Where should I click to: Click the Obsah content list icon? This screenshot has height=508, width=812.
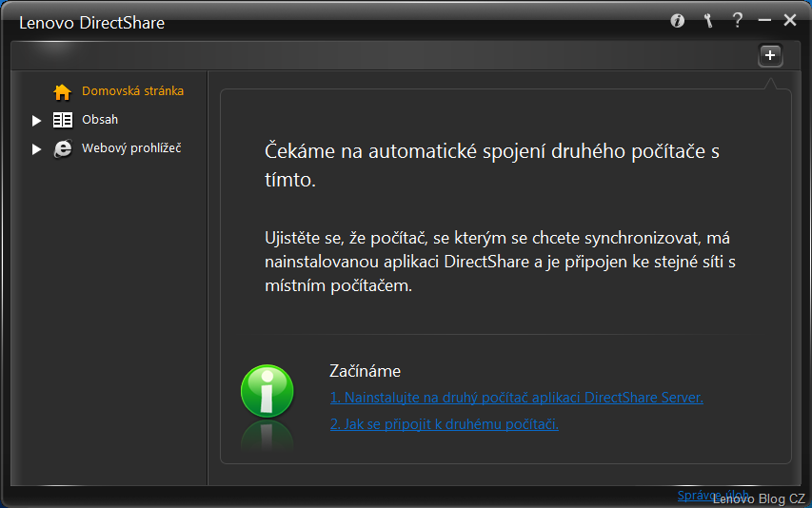(x=63, y=120)
